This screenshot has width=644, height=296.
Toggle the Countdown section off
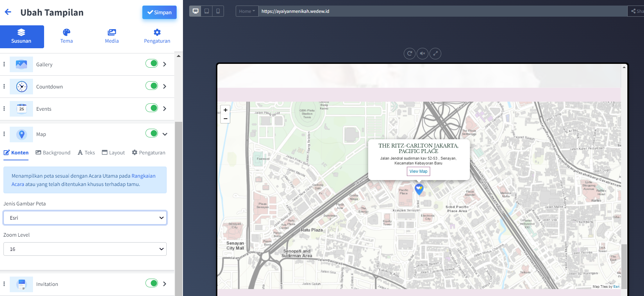(x=152, y=86)
